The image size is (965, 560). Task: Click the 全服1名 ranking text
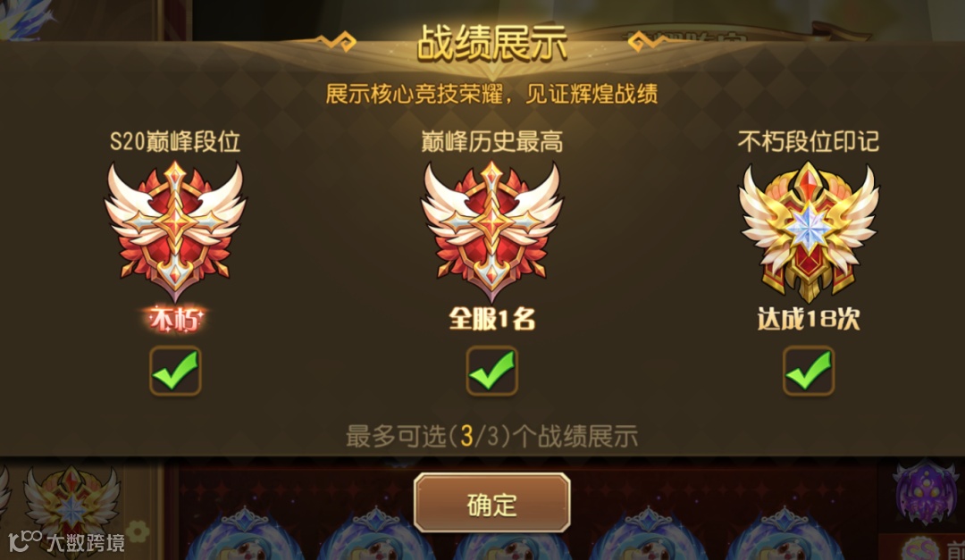tap(491, 319)
